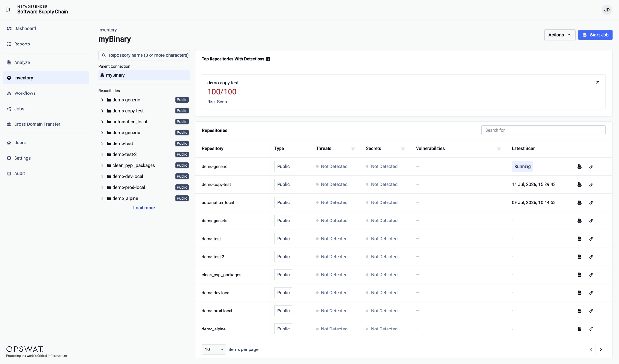Expand the demo-copy-test repository tree
Image resolution: width=619 pixels, height=364 pixels.
point(102,111)
